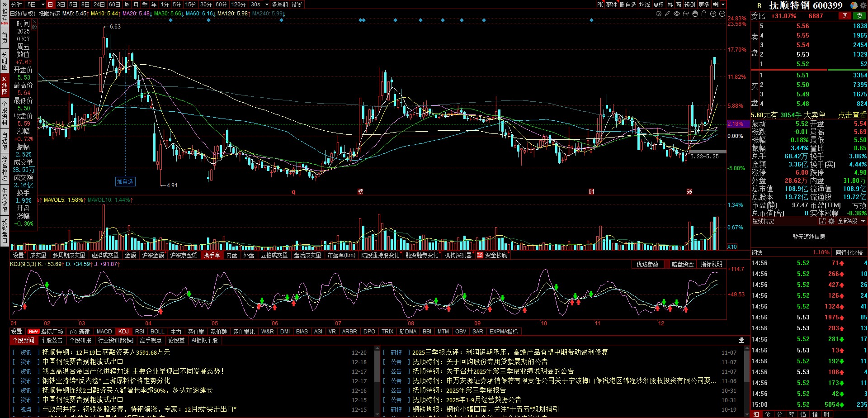Toggle the eye visibility icon

[x=677, y=14]
